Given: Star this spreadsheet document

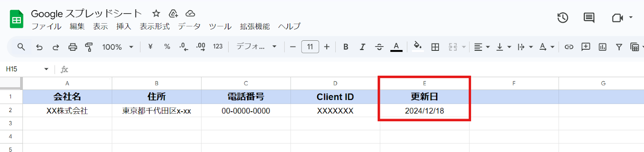Looking at the screenshot, I should pyautogui.click(x=156, y=14).
